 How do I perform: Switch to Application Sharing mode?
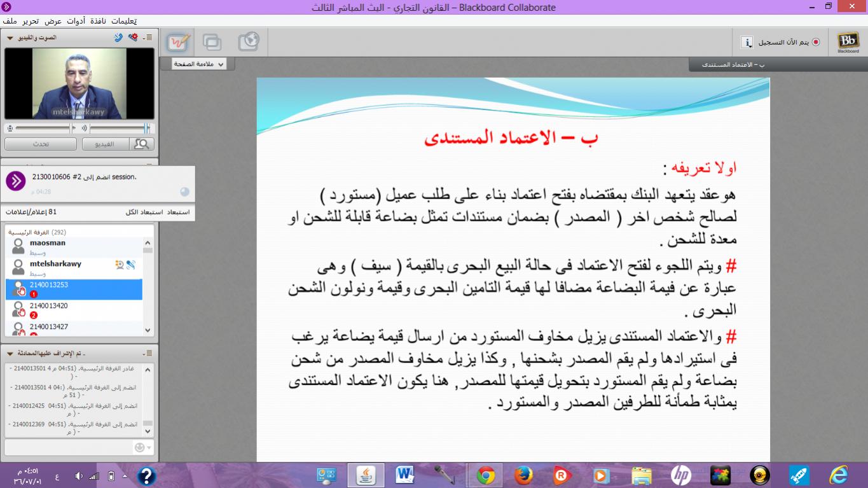coord(212,42)
